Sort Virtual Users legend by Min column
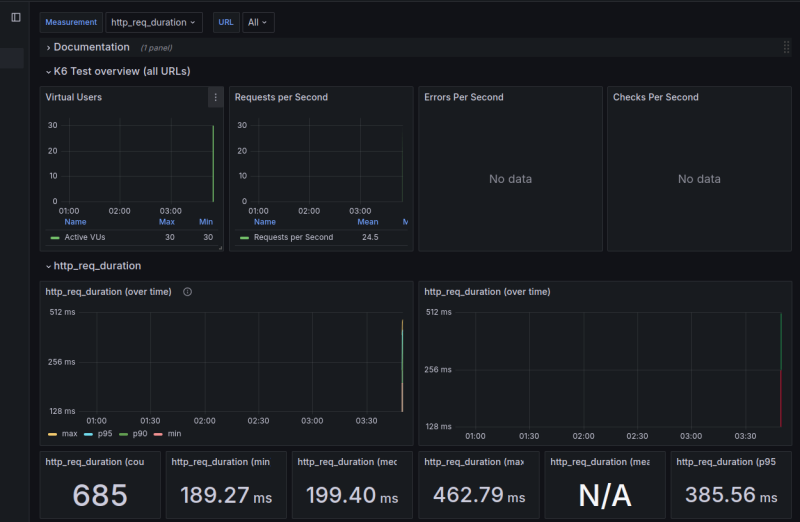 click(x=206, y=222)
